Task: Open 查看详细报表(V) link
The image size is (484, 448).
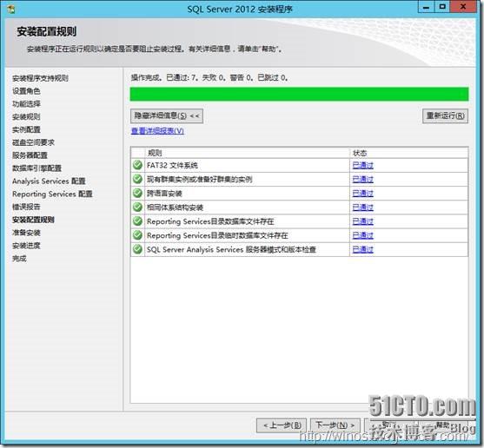Action: click(157, 131)
